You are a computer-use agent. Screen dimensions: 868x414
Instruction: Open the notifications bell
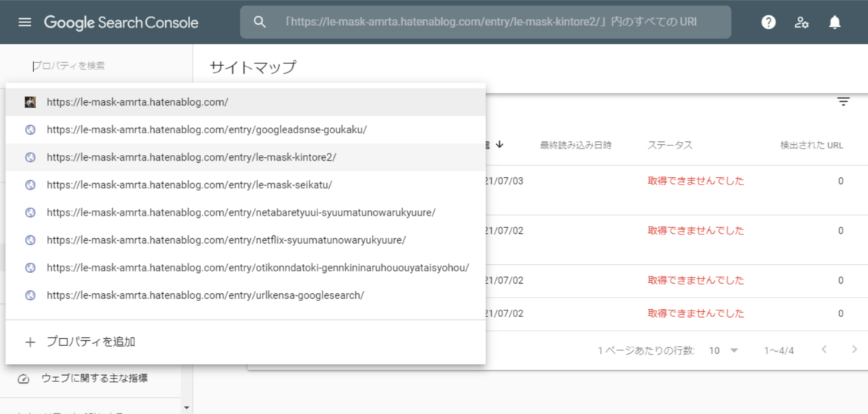coord(835,22)
